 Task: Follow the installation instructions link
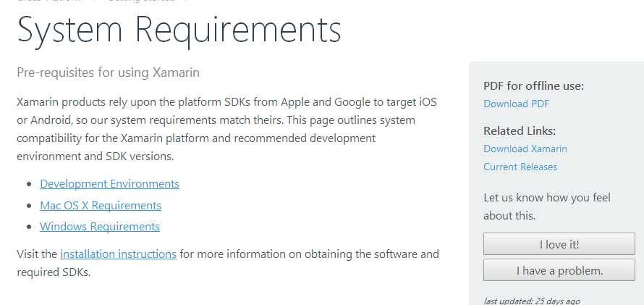tap(118, 254)
